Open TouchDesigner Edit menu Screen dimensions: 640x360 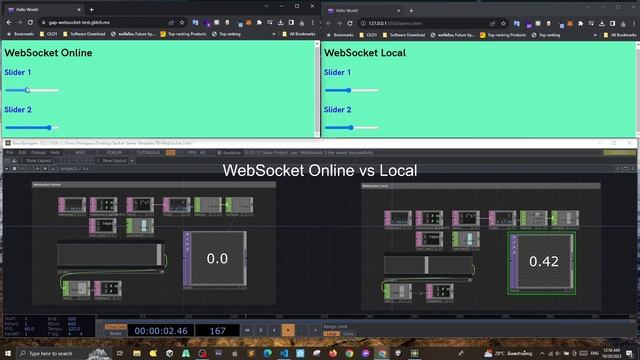pyautogui.click(x=22, y=153)
